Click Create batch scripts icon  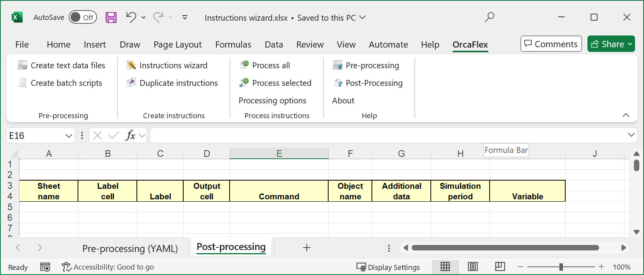pyautogui.click(x=23, y=83)
